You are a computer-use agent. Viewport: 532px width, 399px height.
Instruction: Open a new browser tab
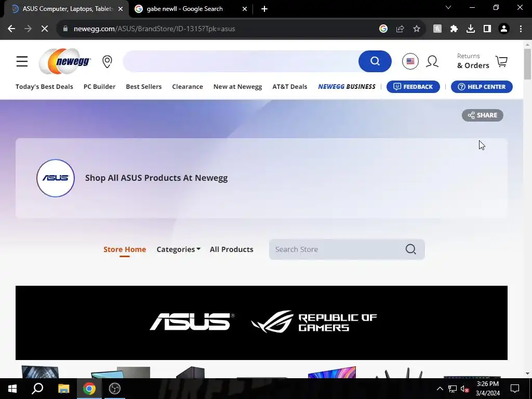point(264,9)
